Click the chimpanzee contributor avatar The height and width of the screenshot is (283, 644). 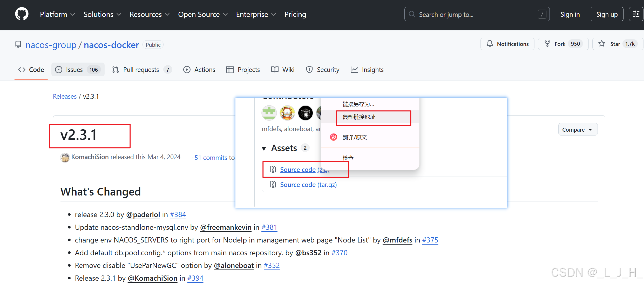[x=305, y=113]
